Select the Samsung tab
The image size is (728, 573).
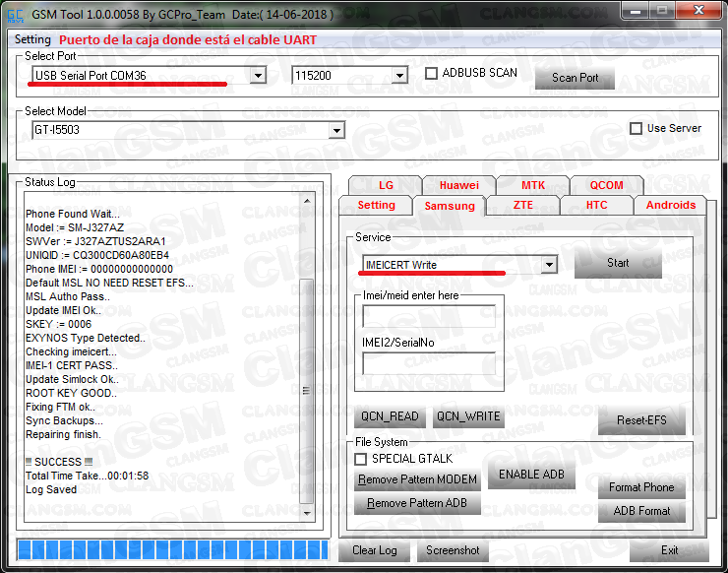pyautogui.click(x=450, y=206)
